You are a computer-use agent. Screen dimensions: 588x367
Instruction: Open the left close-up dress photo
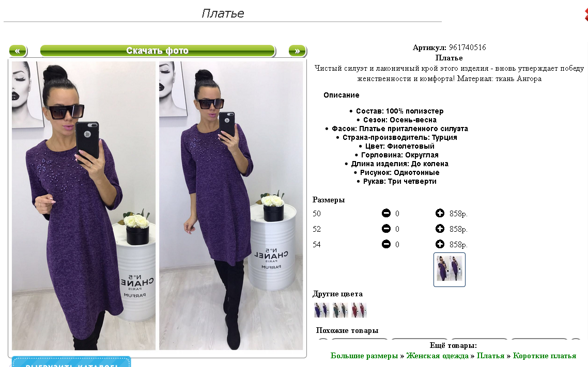coord(84,205)
